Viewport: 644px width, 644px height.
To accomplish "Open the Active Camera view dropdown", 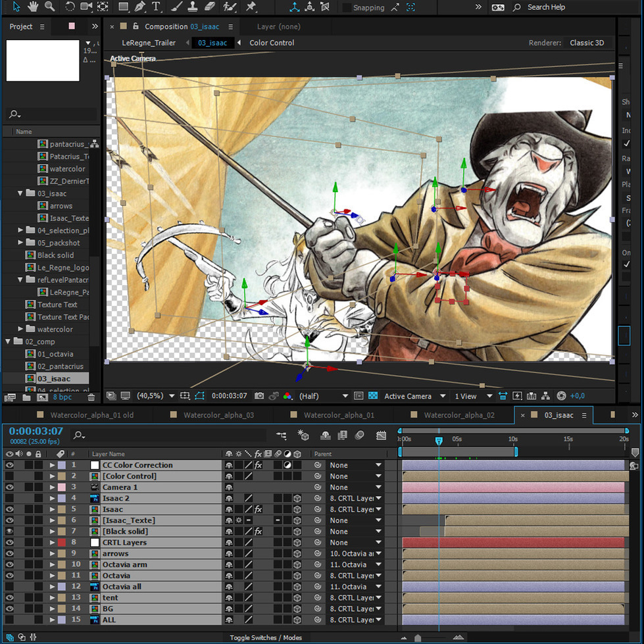I will (415, 396).
